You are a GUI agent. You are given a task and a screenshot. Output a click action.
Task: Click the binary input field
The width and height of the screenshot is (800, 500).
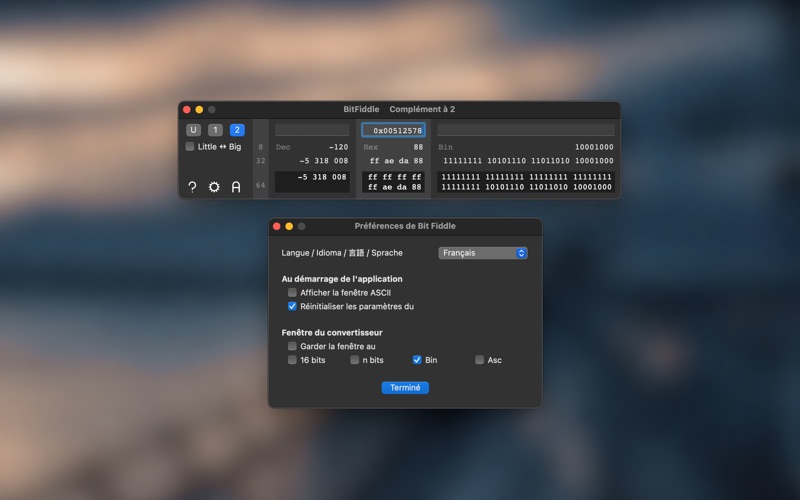coord(526,130)
